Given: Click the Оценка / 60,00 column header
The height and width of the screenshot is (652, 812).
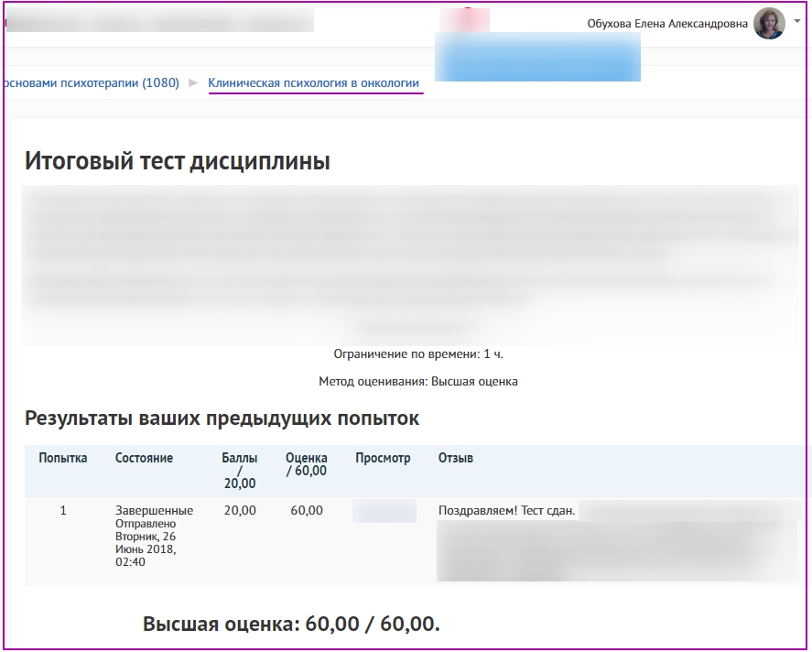Looking at the screenshot, I should (306, 464).
